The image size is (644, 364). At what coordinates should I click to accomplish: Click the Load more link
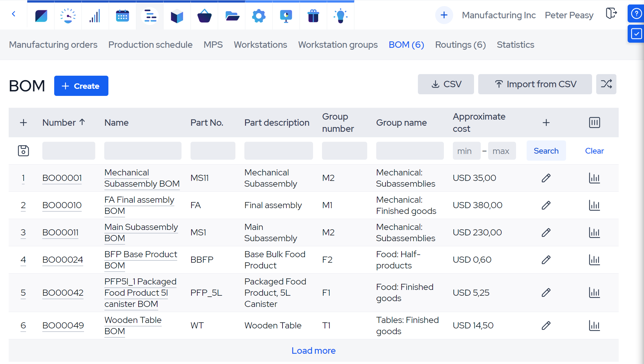pyautogui.click(x=313, y=351)
